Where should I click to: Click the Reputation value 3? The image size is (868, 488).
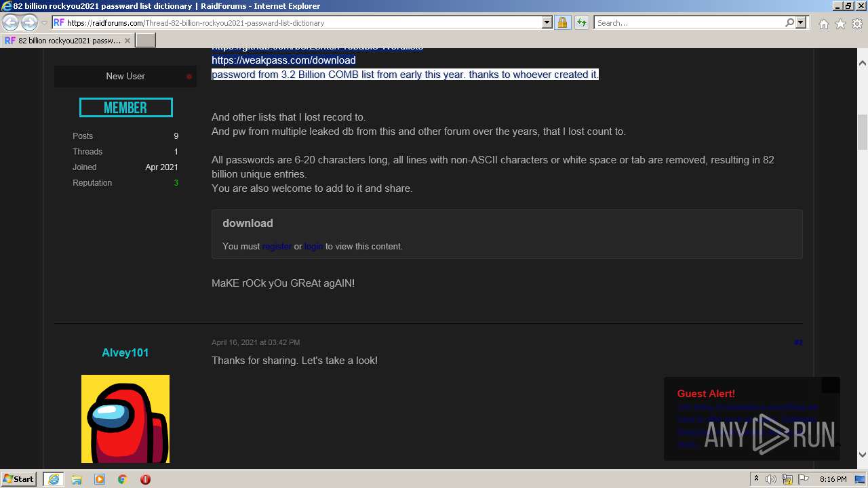click(x=176, y=183)
